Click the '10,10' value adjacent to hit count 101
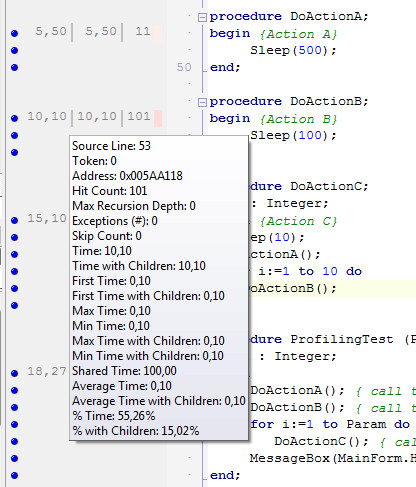416x487 pixels. 97,116
